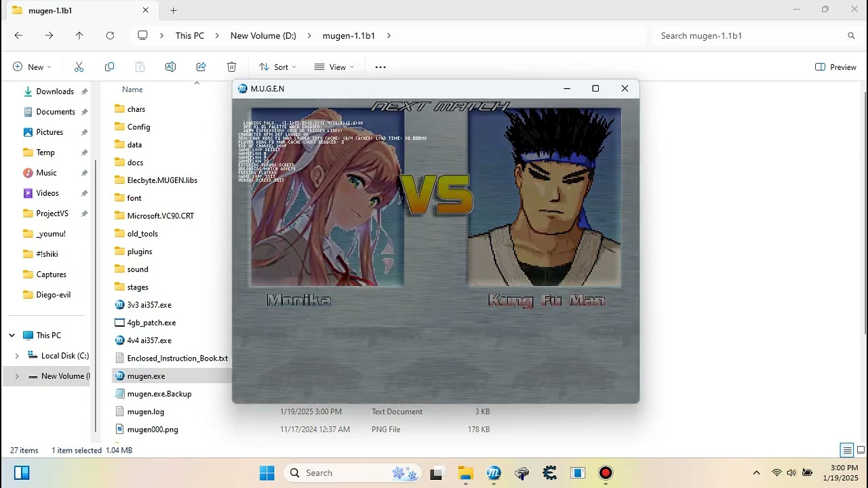868x488 pixels.
Task: Open the New dropdown menu
Action: (x=32, y=67)
